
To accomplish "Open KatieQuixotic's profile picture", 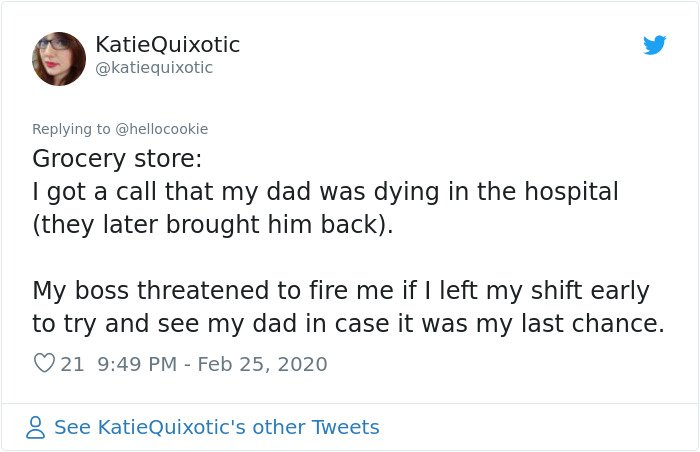I will [x=59, y=59].
